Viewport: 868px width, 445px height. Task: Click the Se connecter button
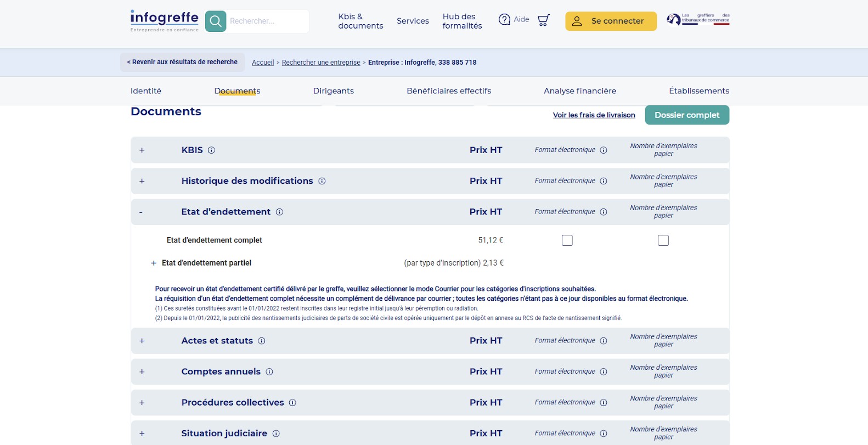pos(611,21)
